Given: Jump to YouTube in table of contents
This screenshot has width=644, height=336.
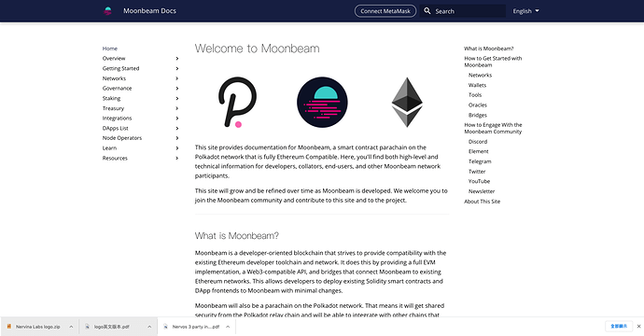Looking at the screenshot, I should (480, 181).
